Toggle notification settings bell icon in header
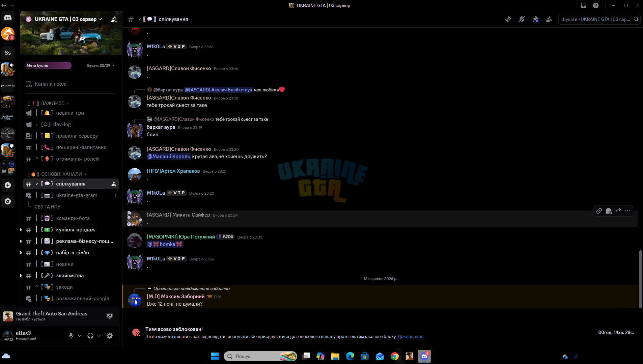 coord(522,19)
